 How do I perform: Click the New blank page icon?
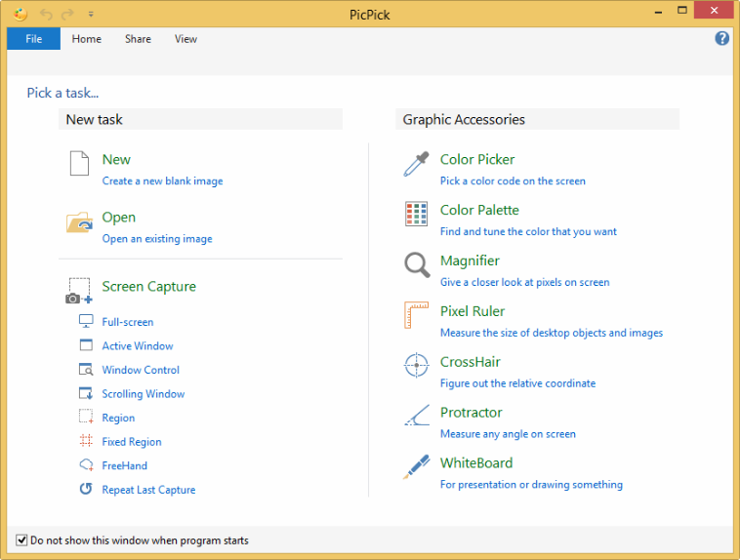(79, 164)
